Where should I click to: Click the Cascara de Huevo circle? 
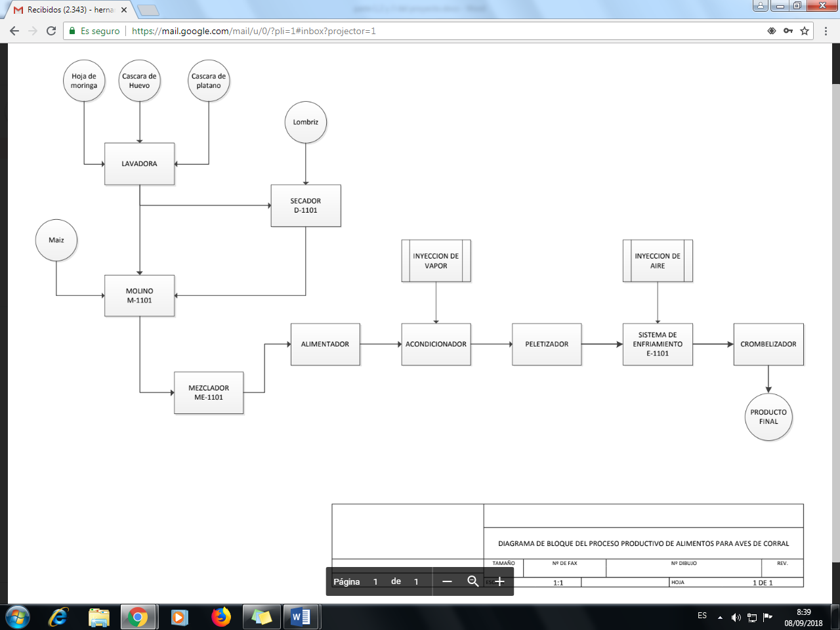tap(139, 81)
